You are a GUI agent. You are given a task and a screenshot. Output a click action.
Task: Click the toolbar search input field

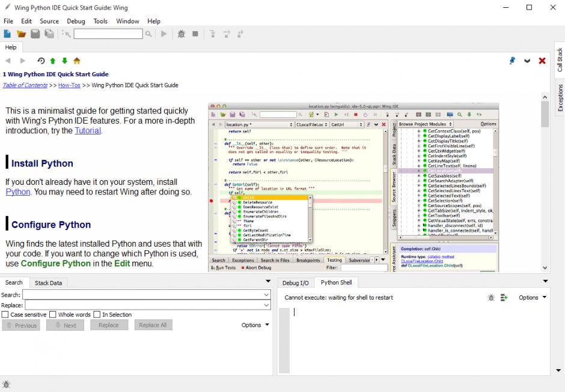click(x=108, y=34)
